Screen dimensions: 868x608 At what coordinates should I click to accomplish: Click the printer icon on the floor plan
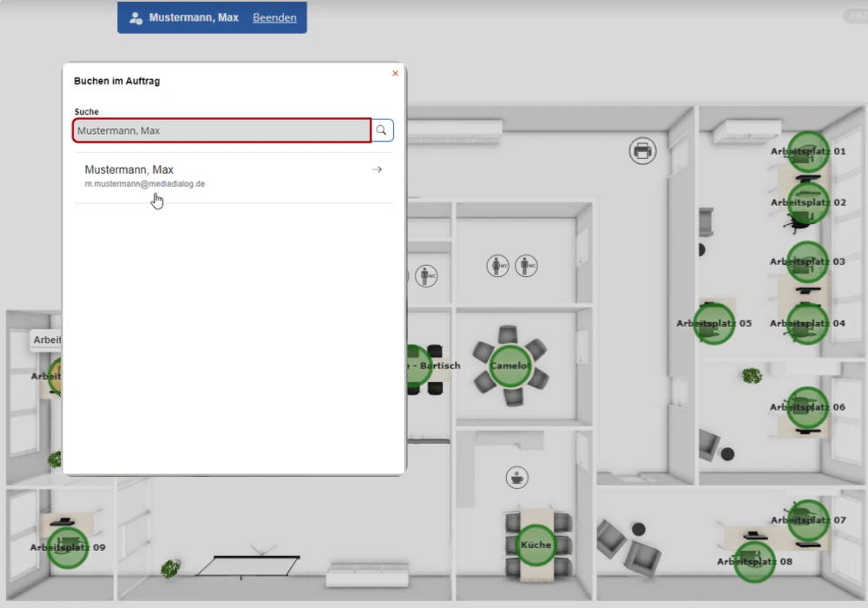point(642,150)
